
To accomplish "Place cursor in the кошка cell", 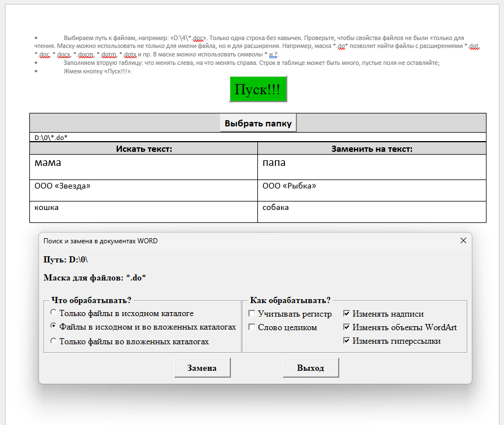I will (x=143, y=212).
